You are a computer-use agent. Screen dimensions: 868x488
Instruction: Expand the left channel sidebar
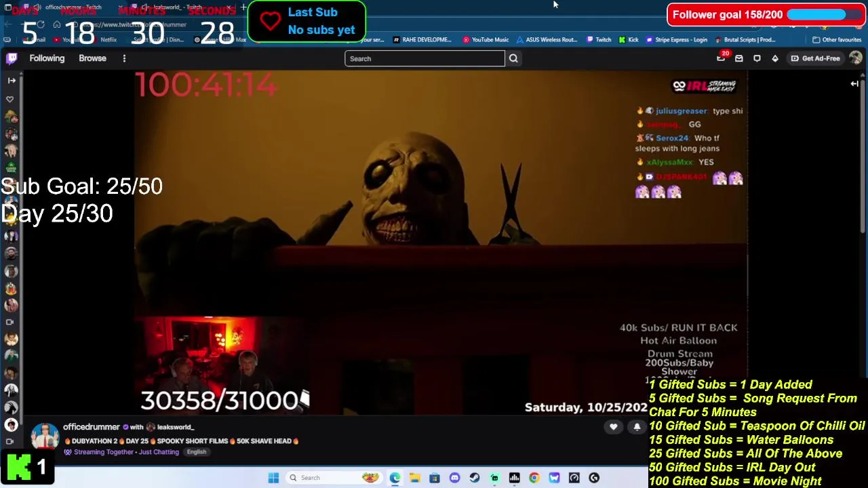[12, 81]
